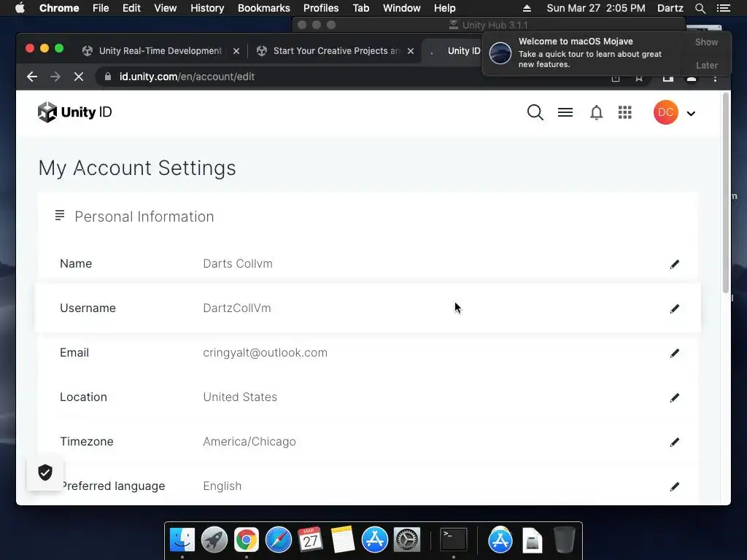
Task: Click the page vertical scrollbar
Action: 726,192
